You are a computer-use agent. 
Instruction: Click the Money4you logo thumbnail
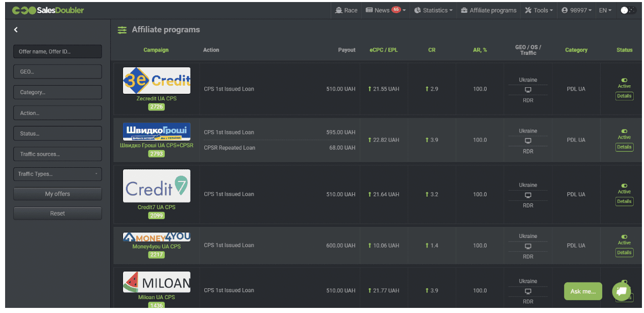click(x=157, y=237)
